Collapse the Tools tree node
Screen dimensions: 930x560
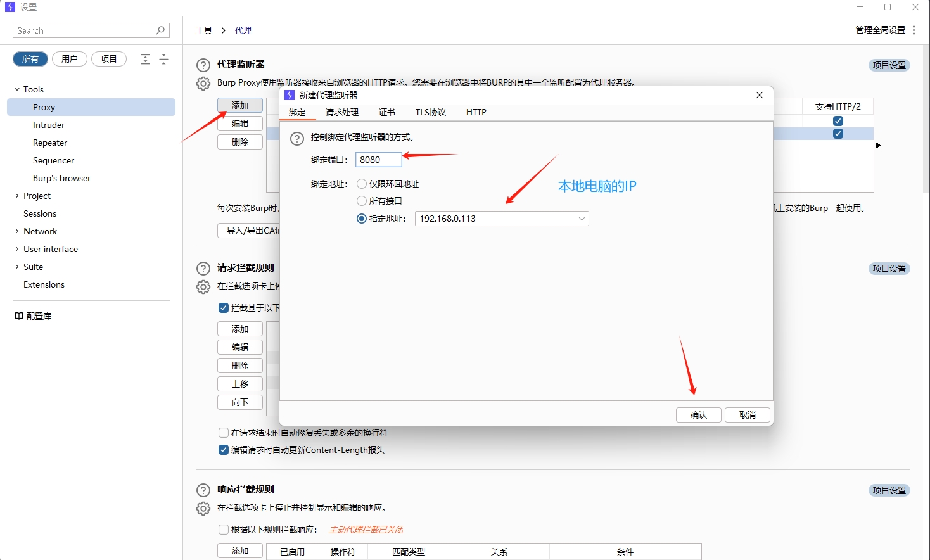(17, 89)
